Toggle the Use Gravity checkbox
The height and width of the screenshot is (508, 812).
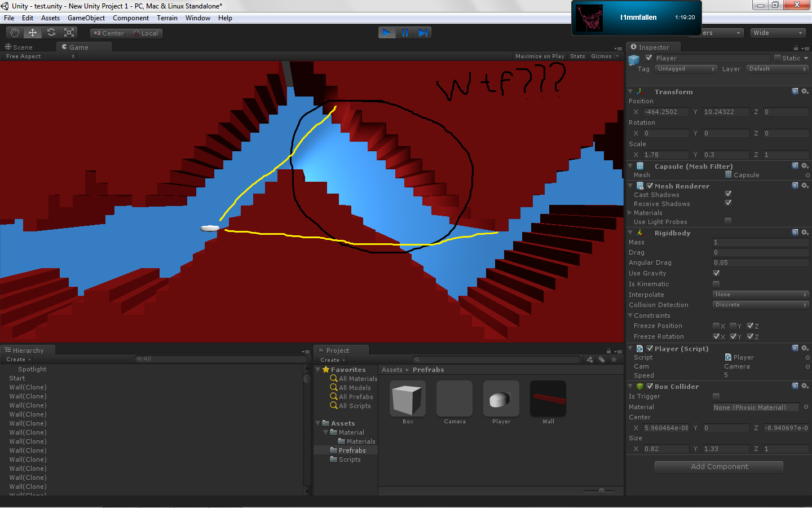coord(716,273)
